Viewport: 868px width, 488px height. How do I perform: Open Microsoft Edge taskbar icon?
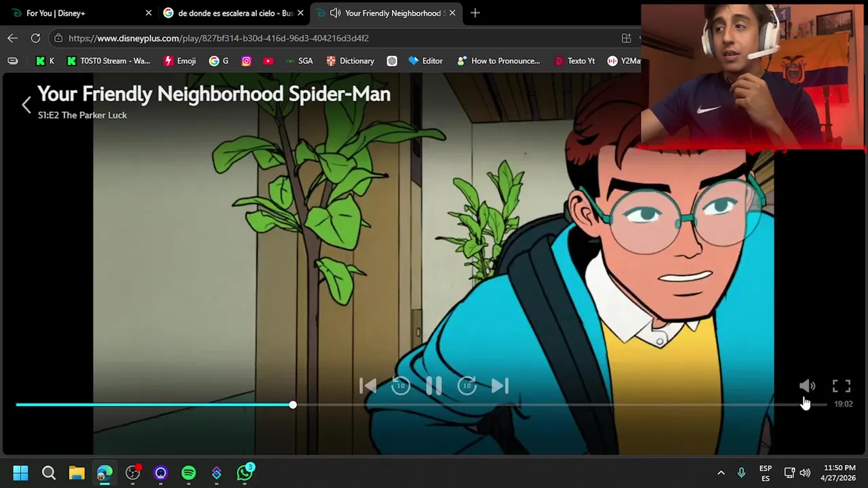(104, 473)
